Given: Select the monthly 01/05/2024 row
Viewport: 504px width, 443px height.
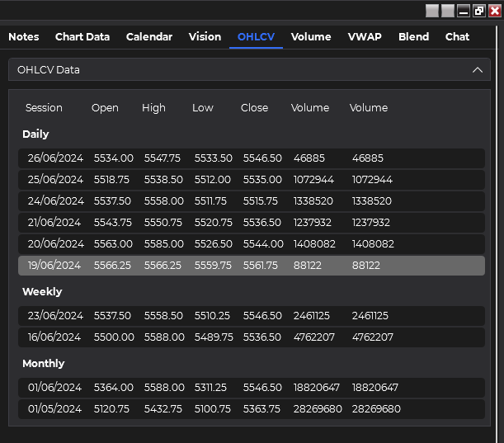Looking at the screenshot, I should click(x=251, y=408).
